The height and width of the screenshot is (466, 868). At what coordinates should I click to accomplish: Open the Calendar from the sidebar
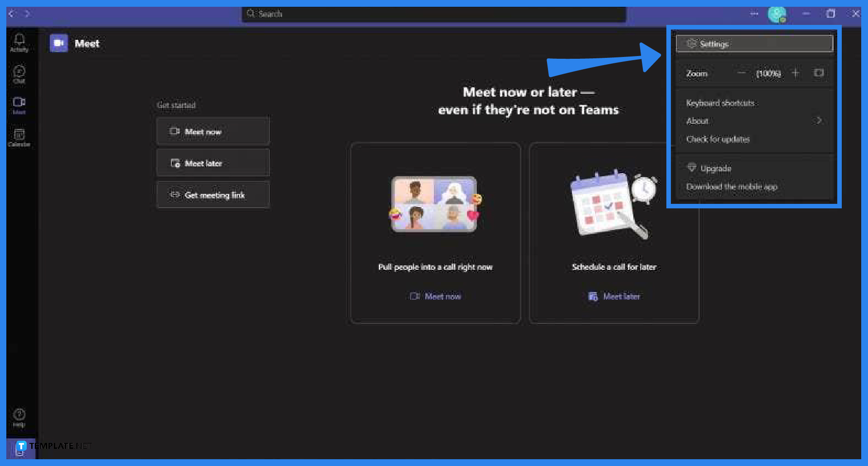(19, 136)
